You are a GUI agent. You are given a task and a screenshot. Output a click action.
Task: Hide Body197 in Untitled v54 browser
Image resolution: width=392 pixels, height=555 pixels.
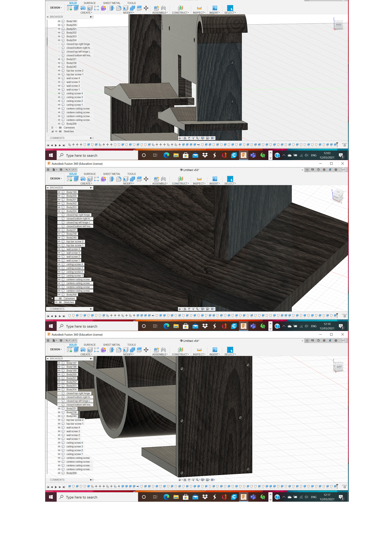(x=59, y=363)
